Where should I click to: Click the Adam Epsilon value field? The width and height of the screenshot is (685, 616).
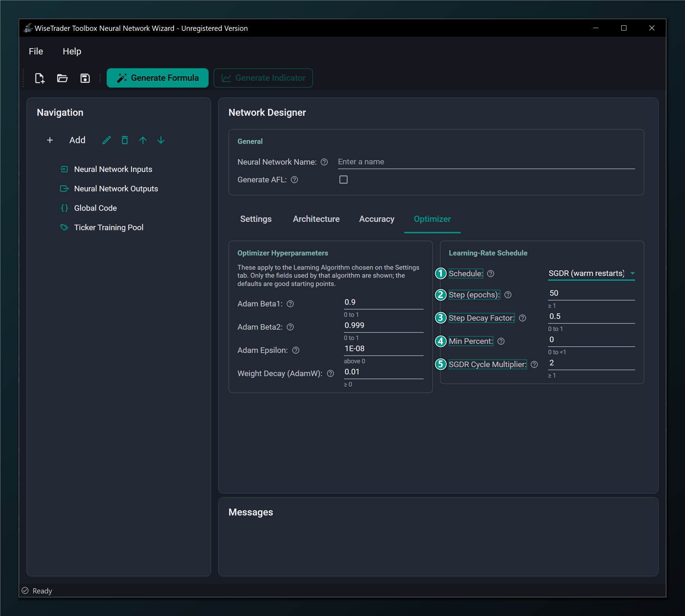pyautogui.click(x=384, y=349)
